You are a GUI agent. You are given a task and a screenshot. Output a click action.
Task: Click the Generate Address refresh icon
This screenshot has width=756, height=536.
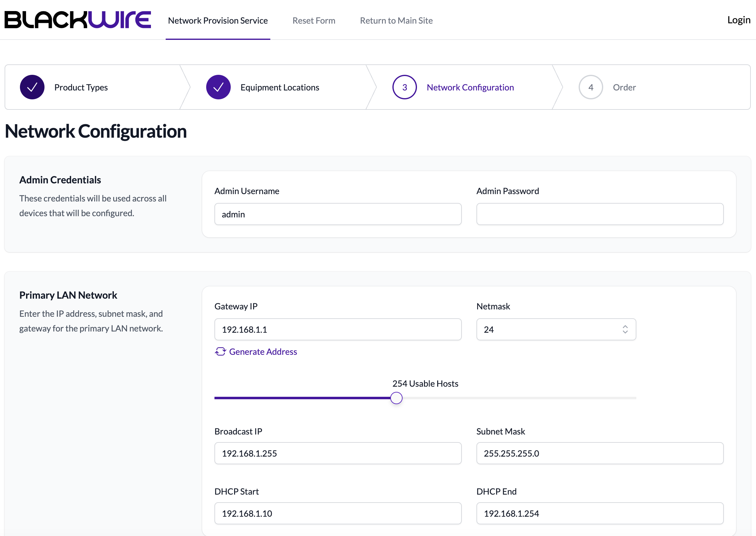click(220, 351)
